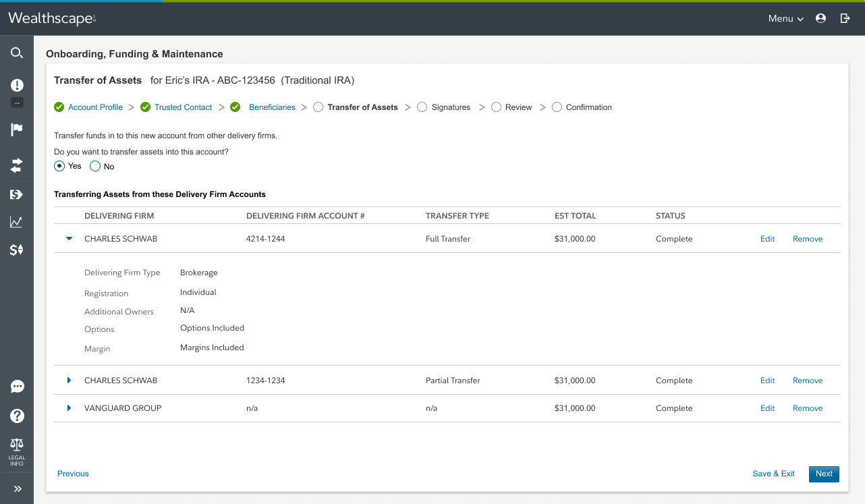865x504 pixels.
Task: Click the Margins Included value
Action: pyautogui.click(x=212, y=347)
